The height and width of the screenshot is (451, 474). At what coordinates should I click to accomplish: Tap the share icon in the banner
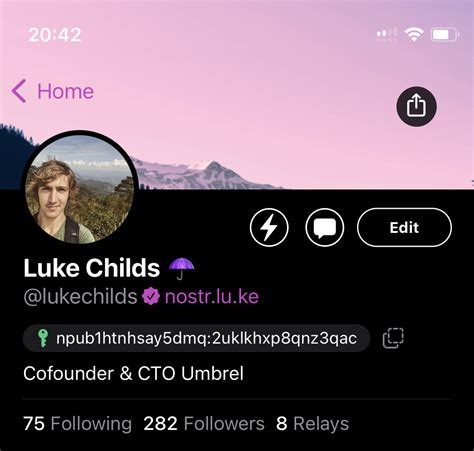tap(416, 106)
